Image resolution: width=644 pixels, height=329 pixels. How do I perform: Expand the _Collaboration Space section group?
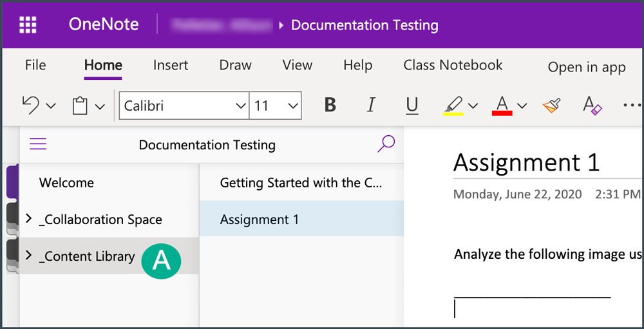tap(28, 219)
